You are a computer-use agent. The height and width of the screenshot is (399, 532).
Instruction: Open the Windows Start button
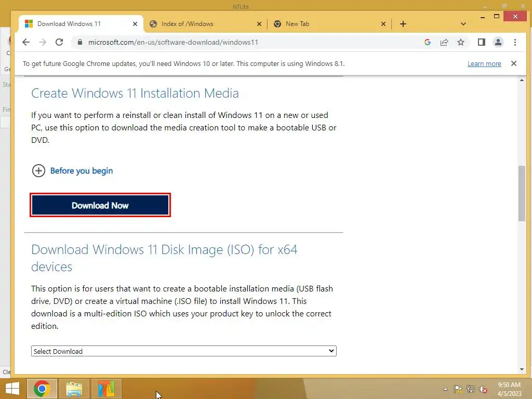click(12, 389)
